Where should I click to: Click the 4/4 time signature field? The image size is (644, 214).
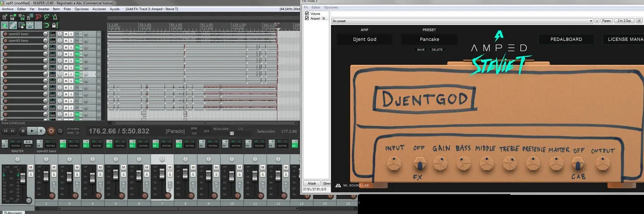point(206,131)
